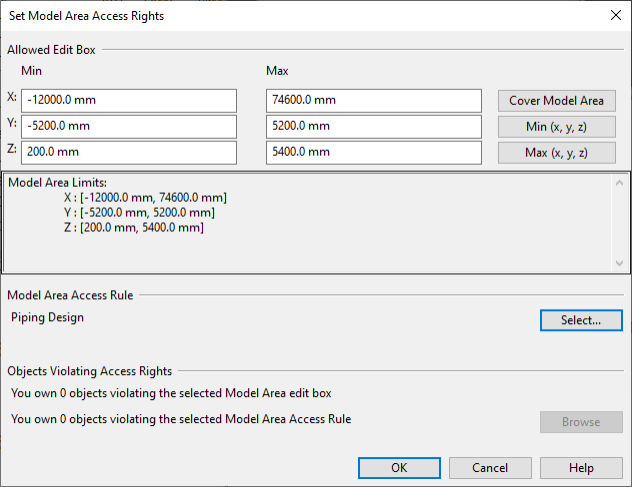Click the Y minimum value field
This screenshot has width=632, height=487.
pyautogui.click(x=128, y=127)
